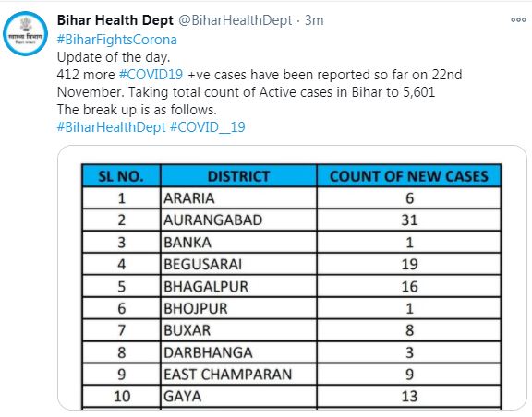This screenshot has width=532, height=417.
Task: Click the DISTRICT column header
Action: [x=239, y=176]
